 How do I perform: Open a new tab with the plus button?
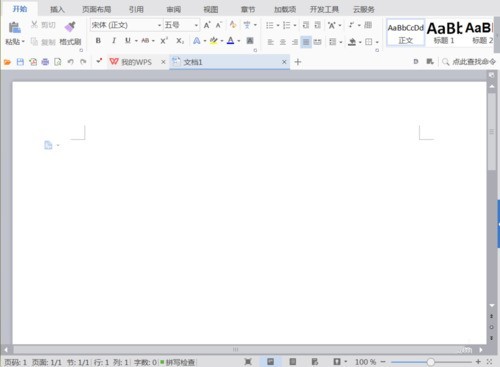coord(298,62)
